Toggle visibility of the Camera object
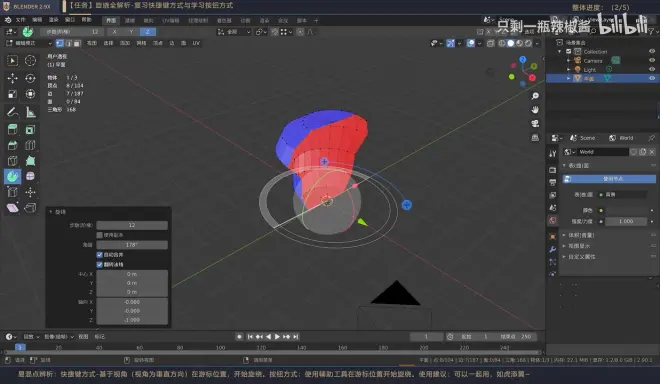 pos(652,61)
